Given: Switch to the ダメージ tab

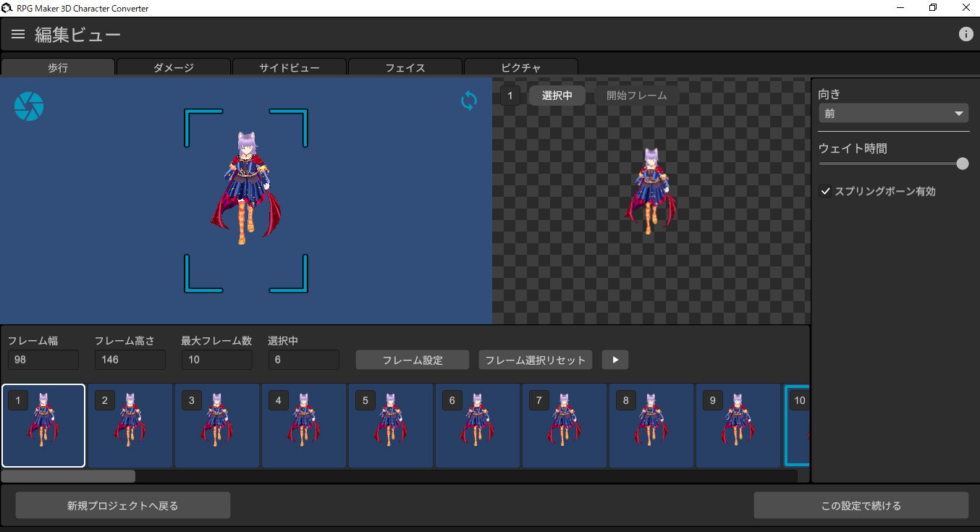Looking at the screenshot, I should click(x=173, y=67).
